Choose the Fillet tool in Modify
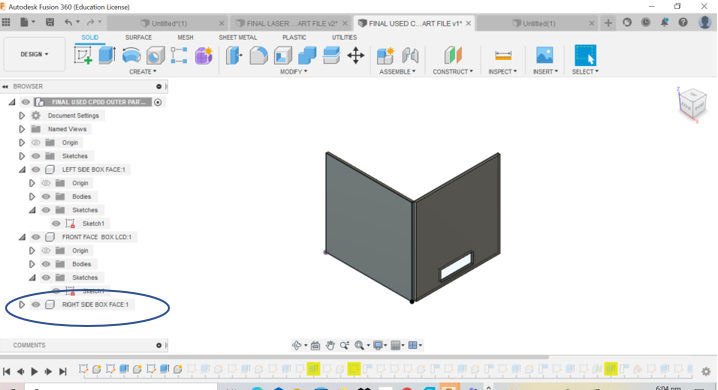Image resolution: width=718 pixels, height=390 pixels. (x=258, y=55)
